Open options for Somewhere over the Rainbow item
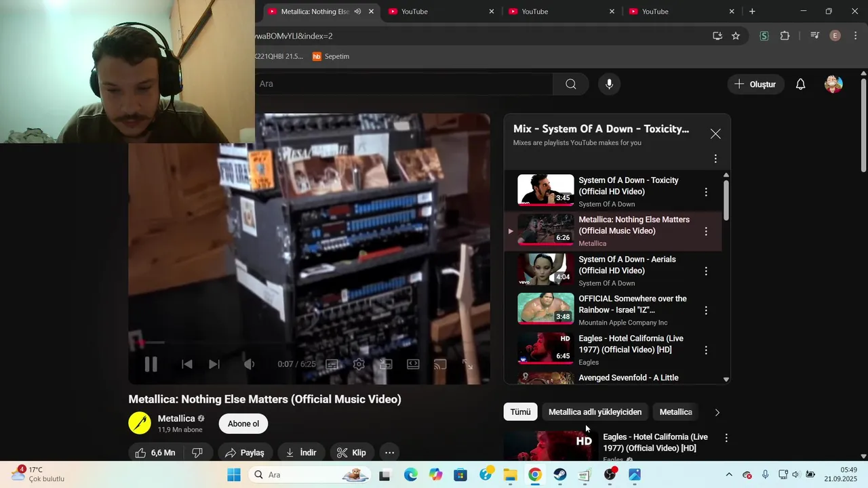 (706, 310)
